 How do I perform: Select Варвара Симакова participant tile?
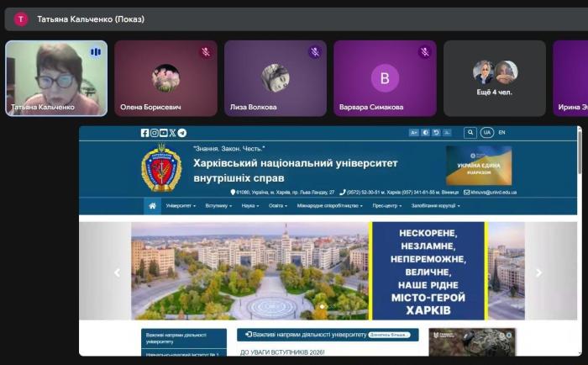pos(385,78)
